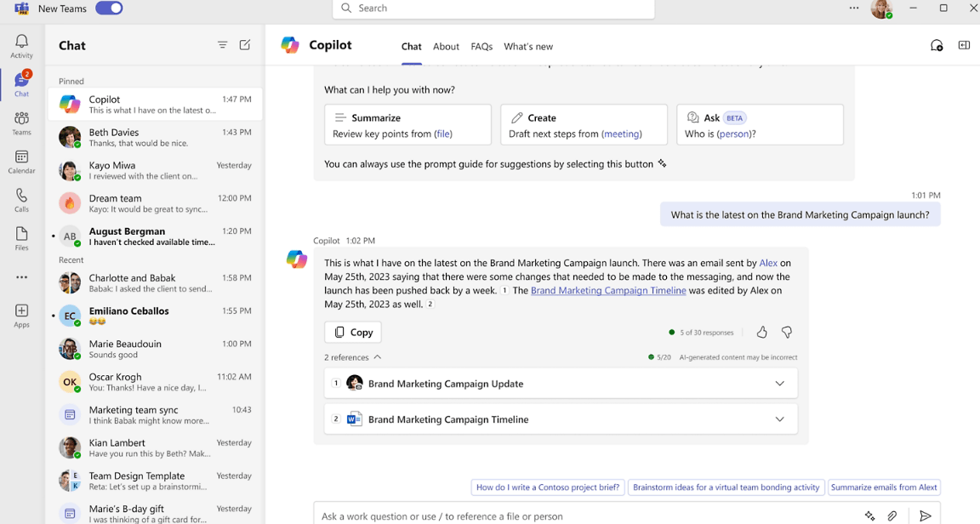
Task: Start a new chat with compose icon
Action: (245, 45)
